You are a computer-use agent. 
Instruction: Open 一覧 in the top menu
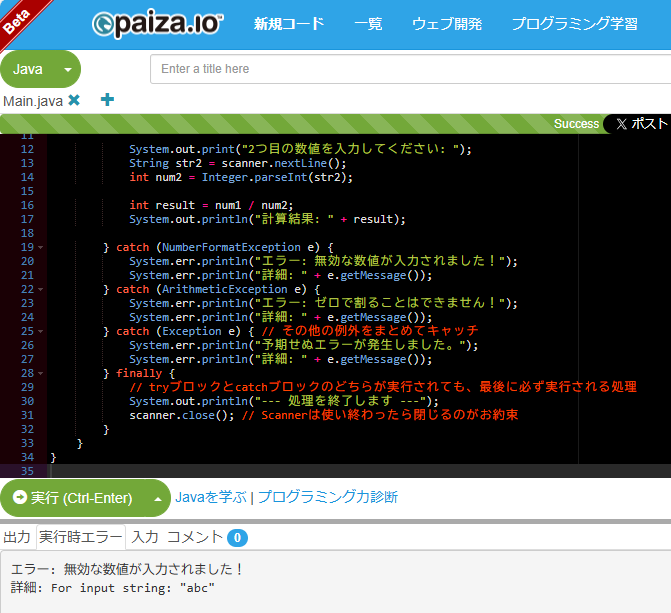[x=368, y=24]
